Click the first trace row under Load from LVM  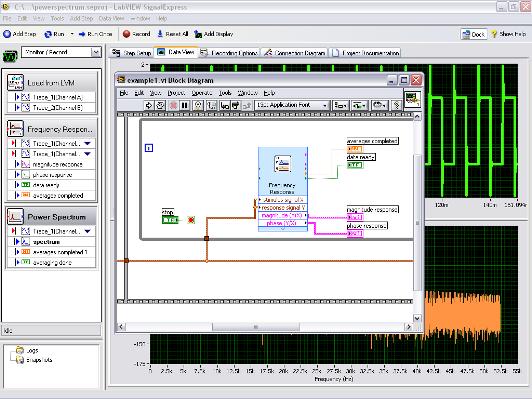click(52, 97)
